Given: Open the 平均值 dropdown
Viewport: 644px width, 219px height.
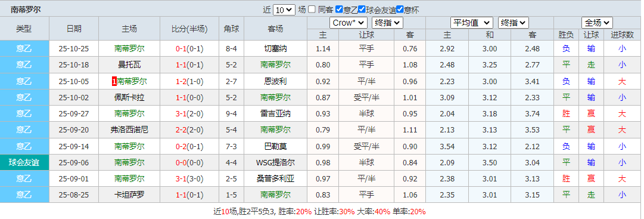Looking at the screenshot, I should [472, 23].
